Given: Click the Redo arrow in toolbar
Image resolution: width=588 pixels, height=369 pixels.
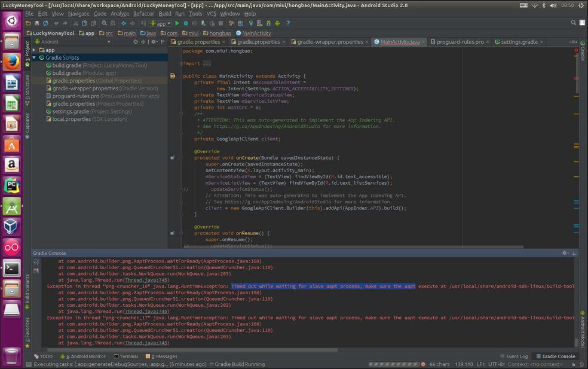Looking at the screenshot, I should 65,23.
